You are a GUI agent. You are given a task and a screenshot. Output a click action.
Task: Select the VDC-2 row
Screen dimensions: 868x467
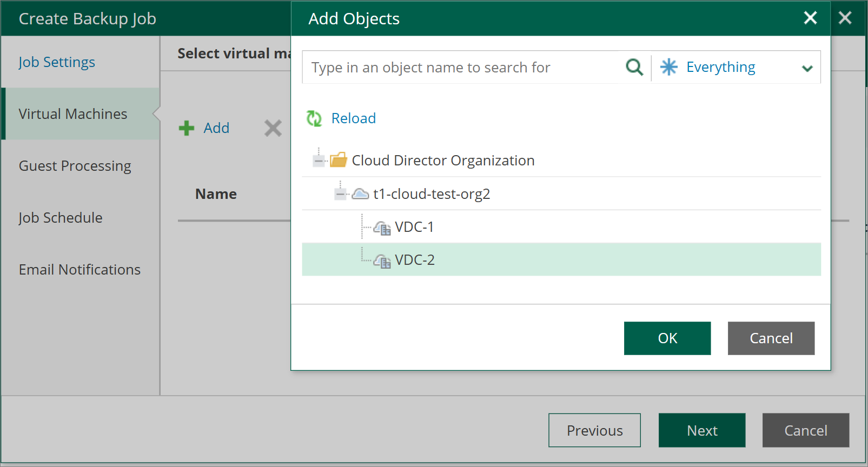561,259
